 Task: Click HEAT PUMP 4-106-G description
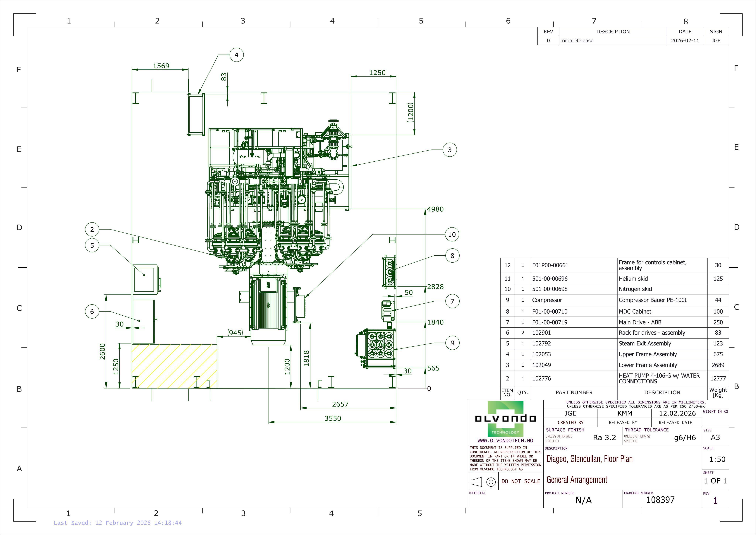click(x=659, y=379)
